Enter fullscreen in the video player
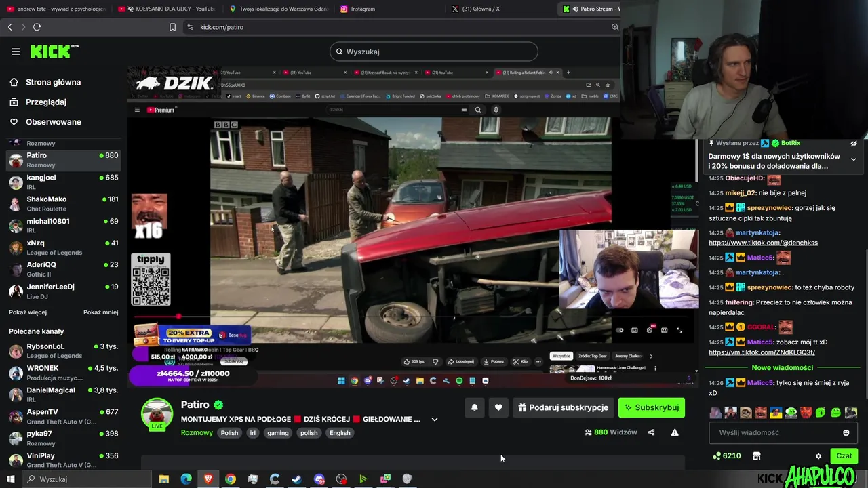Screen dimensions: 868x488 pyautogui.click(x=679, y=330)
